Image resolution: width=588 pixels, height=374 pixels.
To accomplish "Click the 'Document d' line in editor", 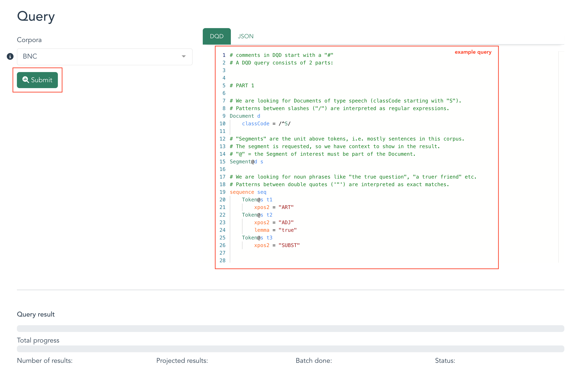I will [x=245, y=116].
